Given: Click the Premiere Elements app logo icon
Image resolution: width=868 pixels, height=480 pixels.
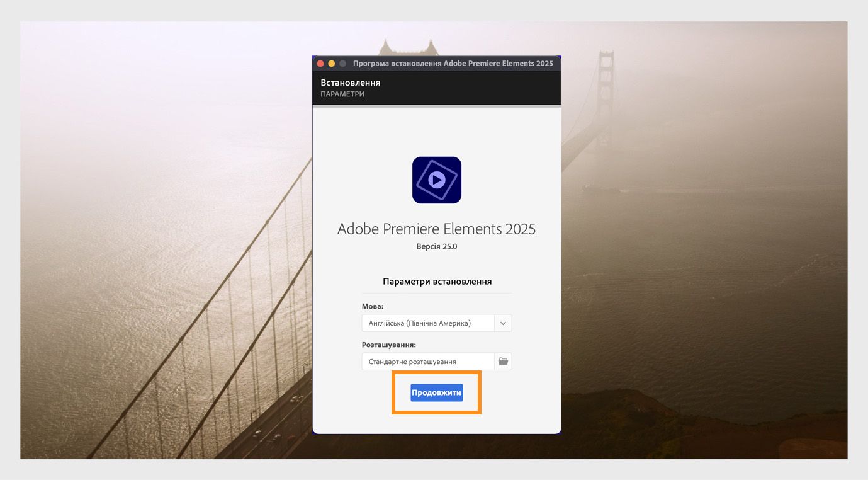Looking at the screenshot, I should [x=436, y=180].
